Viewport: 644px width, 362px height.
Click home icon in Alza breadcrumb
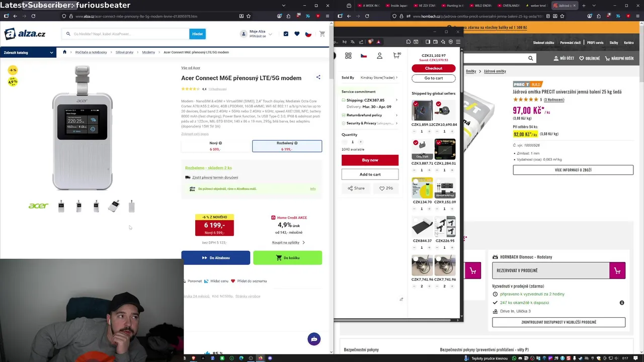64,52
